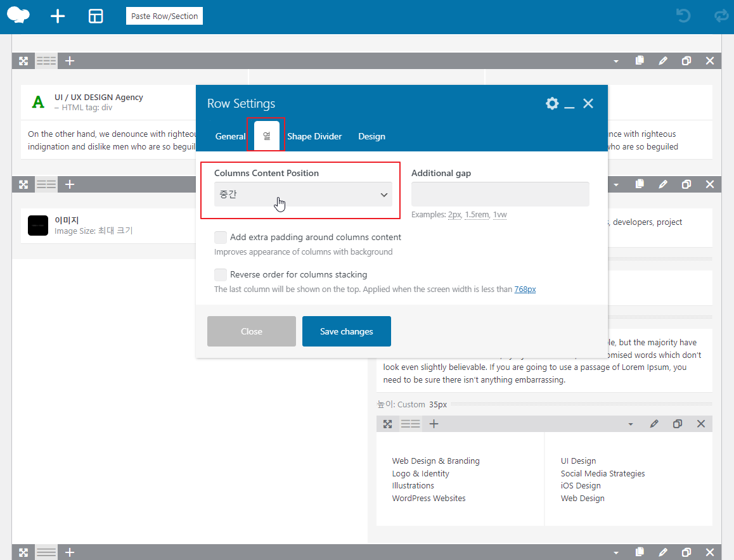The width and height of the screenshot is (734, 560).
Task: Toggle bottom row dropdown arrow
Action: [x=616, y=552]
